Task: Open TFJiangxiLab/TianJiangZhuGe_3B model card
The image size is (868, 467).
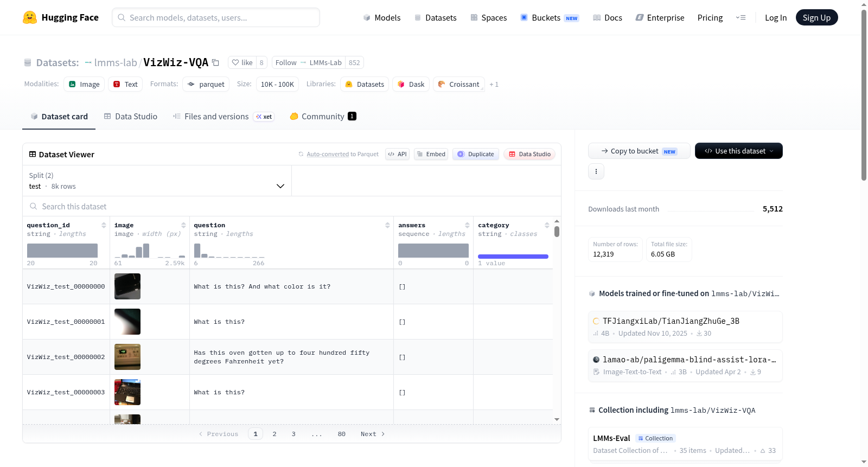Action: click(685, 327)
